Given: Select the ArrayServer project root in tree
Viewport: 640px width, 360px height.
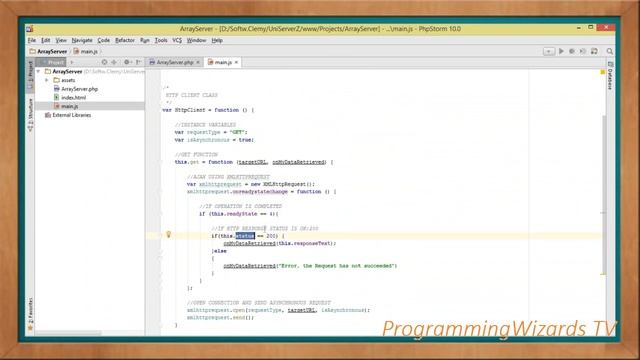Looking at the screenshot, I should 67,71.
